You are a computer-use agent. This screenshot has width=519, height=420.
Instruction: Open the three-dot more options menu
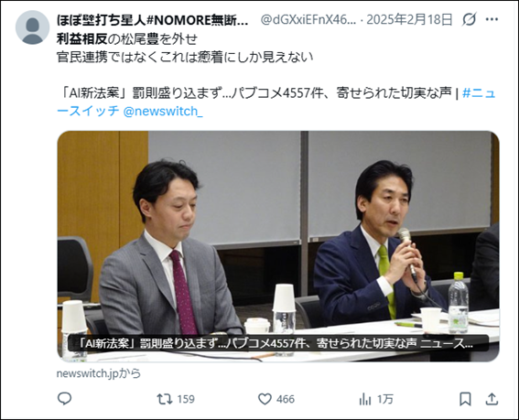coord(492,19)
